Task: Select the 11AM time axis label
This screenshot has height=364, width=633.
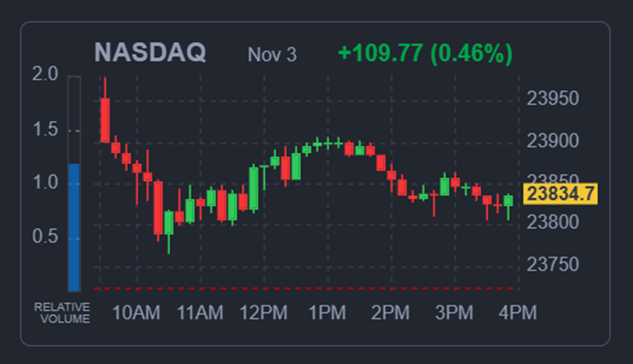Action: click(x=200, y=313)
